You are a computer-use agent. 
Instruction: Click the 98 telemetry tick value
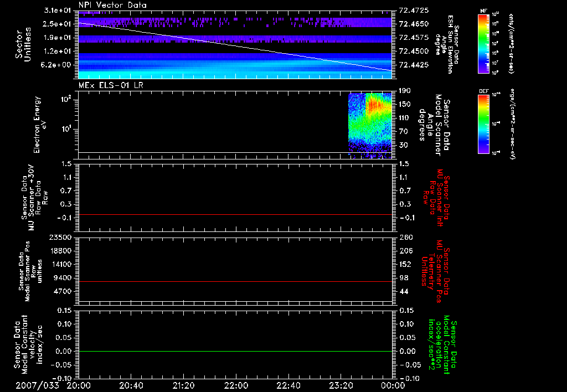[404, 278]
